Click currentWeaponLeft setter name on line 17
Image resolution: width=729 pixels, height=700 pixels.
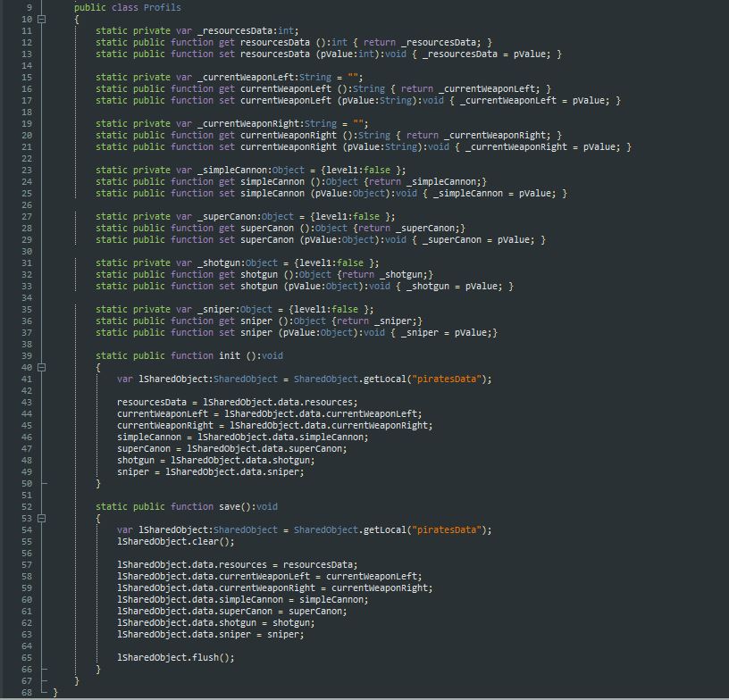286,100
